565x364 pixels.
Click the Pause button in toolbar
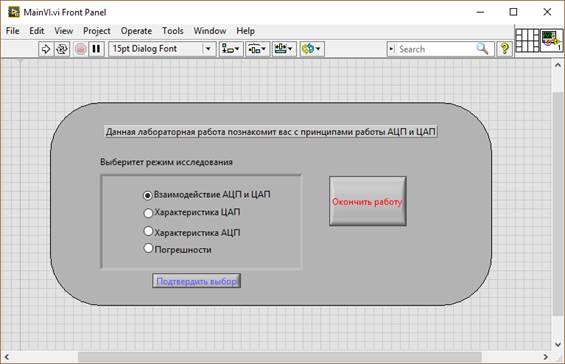pos(96,49)
